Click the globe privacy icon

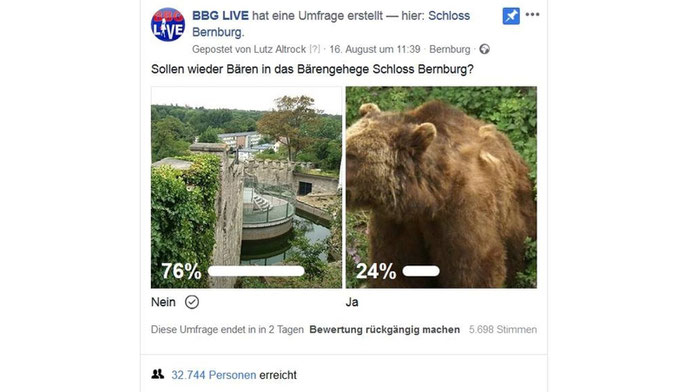pos(484,49)
